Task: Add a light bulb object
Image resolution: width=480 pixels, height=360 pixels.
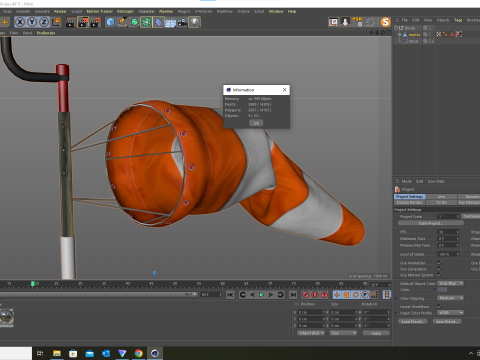Action: tap(194, 22)
